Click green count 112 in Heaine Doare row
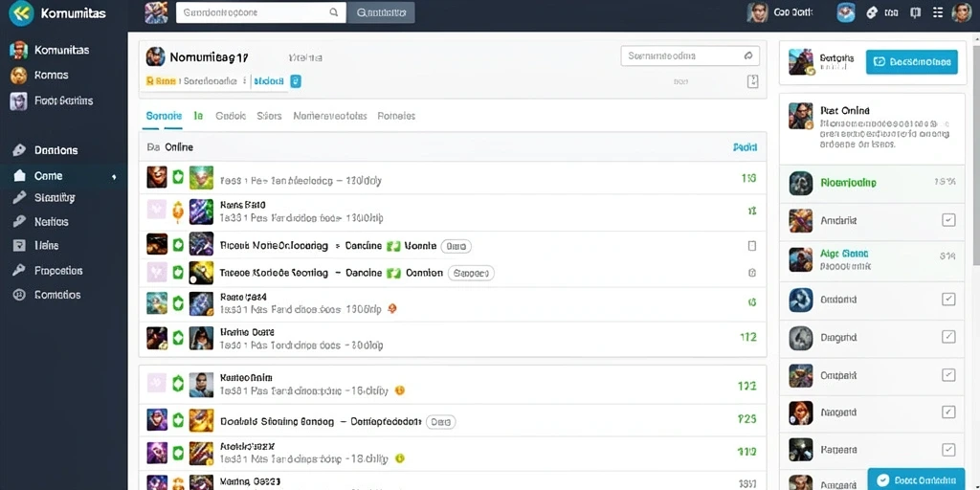 click(x=748, y=337)
